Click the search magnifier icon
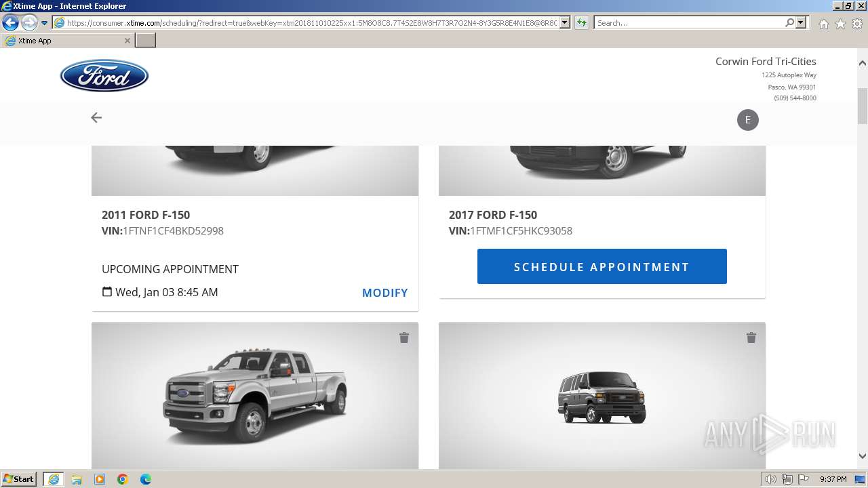868x488 pixels. (789, 22)
